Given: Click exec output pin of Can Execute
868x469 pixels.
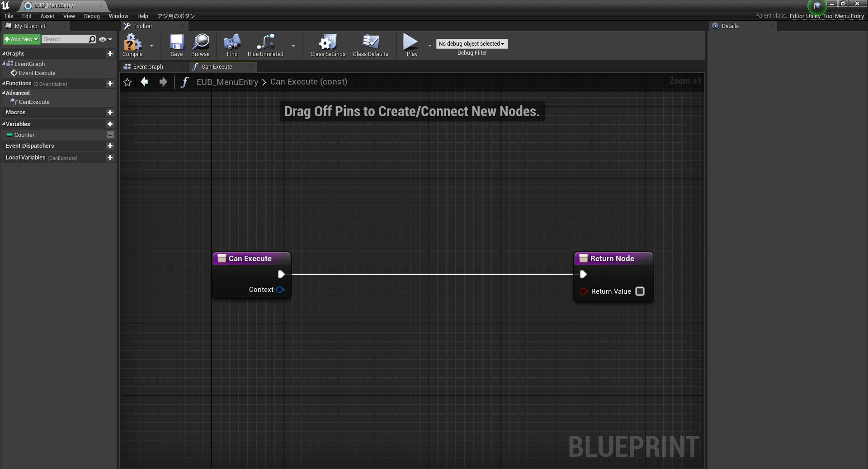Looking at the screenshot, I should [x=281, y=274].
